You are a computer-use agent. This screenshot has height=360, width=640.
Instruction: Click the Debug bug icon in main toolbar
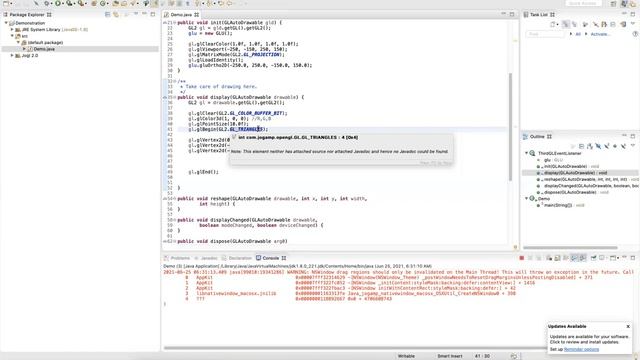[x=47, y=3]
